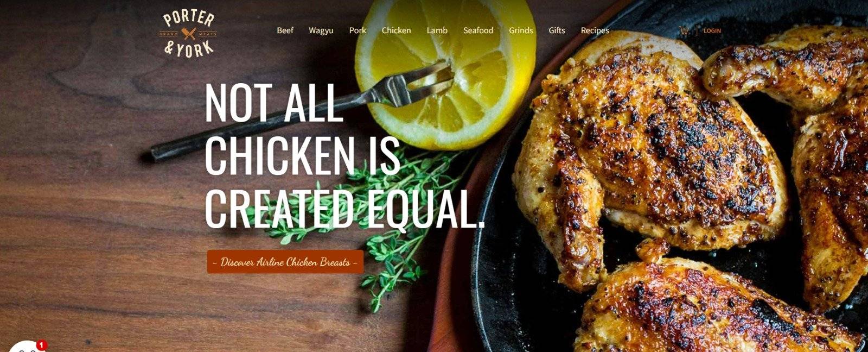Screen dimensions: 868x352
Task: Click Discover Airline Chicken Breasts button
Action: click(285, 262)
